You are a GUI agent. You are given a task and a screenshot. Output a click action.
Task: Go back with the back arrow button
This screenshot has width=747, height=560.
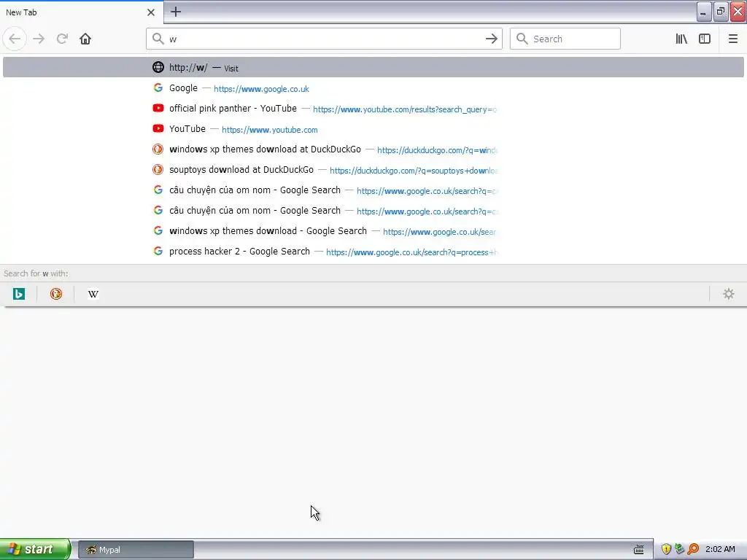point(15,39)
